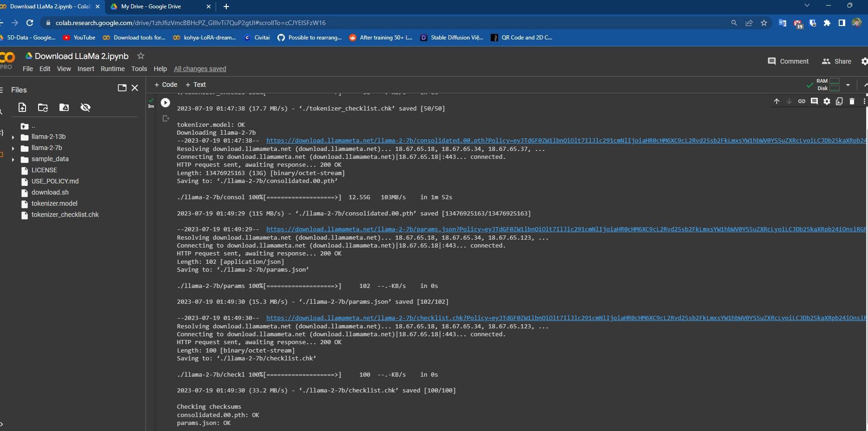Click the upload to session storage icon
The image size is (868, 431).
click(22, 107)
